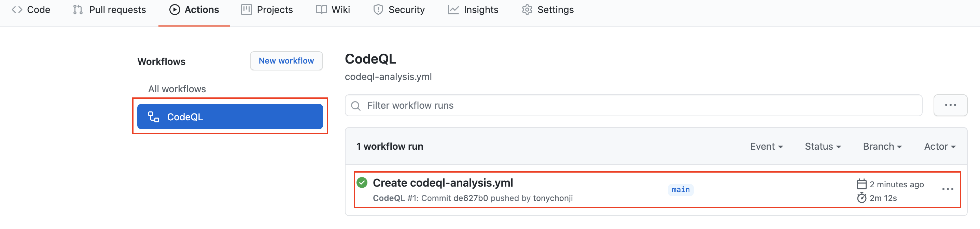Click the green success status icon
Screen dimensions: 980x229
tap(362, 183)
